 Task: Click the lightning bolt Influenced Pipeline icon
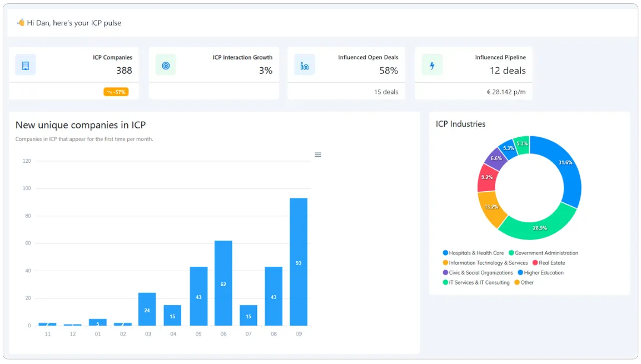coord(432,66)
